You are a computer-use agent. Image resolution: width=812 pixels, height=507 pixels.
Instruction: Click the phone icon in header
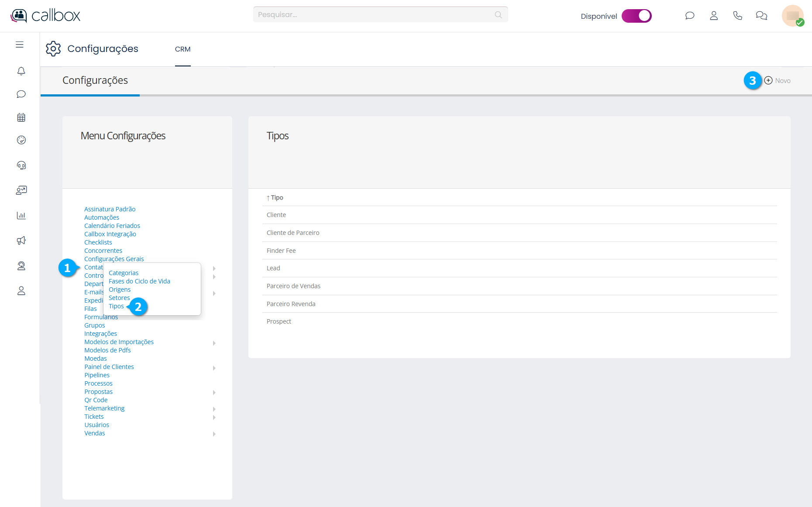point(737,16)
